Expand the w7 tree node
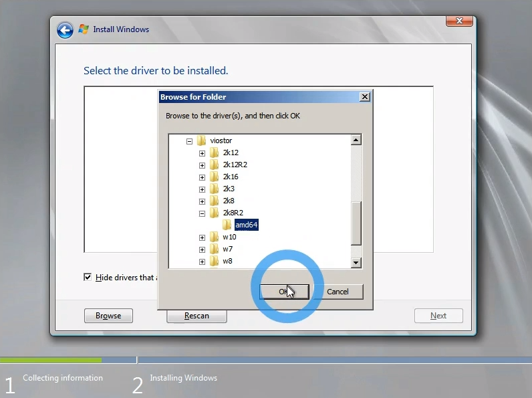The width and height of the screenshot is (532, 398). [203, 250]
